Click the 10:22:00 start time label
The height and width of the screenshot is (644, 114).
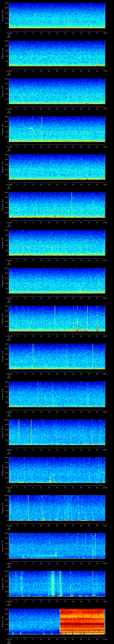(9, 336)
